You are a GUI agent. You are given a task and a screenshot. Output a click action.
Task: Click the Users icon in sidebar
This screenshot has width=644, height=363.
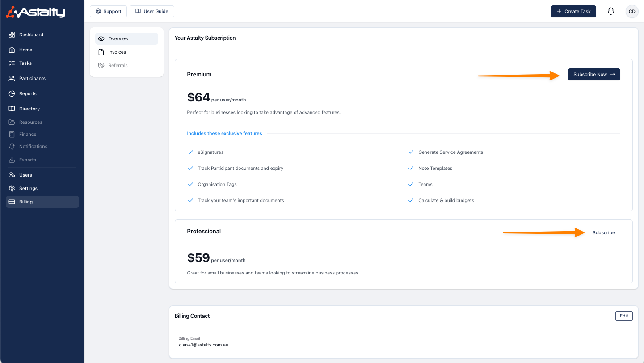[x=12, y=175]
